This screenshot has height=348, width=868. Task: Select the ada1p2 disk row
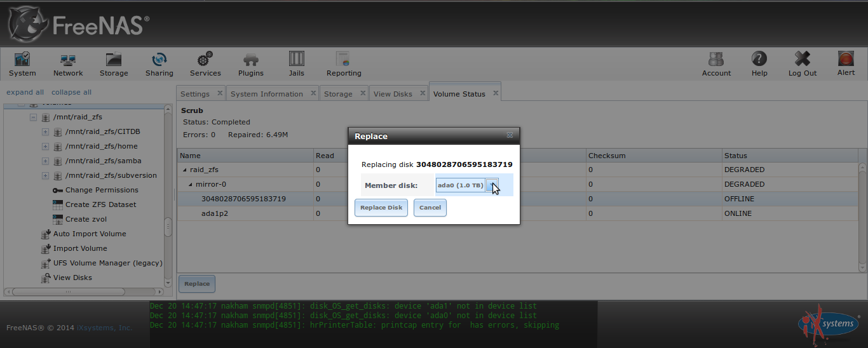[518, 213]
